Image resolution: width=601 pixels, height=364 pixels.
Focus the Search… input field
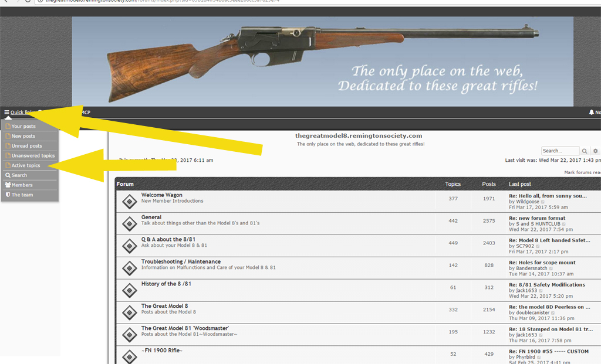[x=560, y=151]
